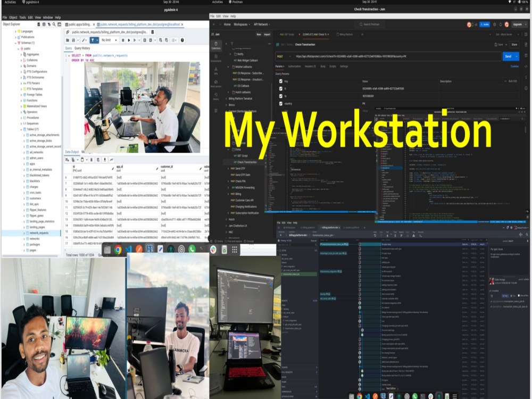Open query tool help question-mark icon

pyautogui.click(x=182, y=40)
